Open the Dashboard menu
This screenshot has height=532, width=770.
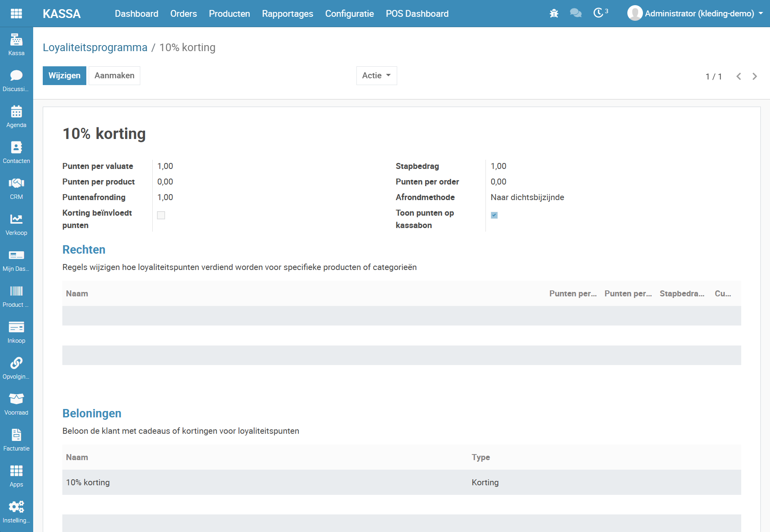(137, 14)
